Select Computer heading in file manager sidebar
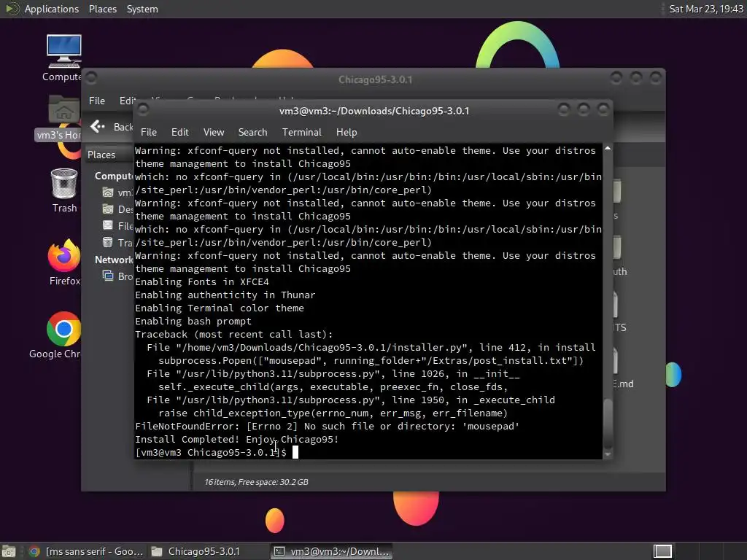Image resolution: width=747 pixels, height=560 pixels. (x=114, y=176)
